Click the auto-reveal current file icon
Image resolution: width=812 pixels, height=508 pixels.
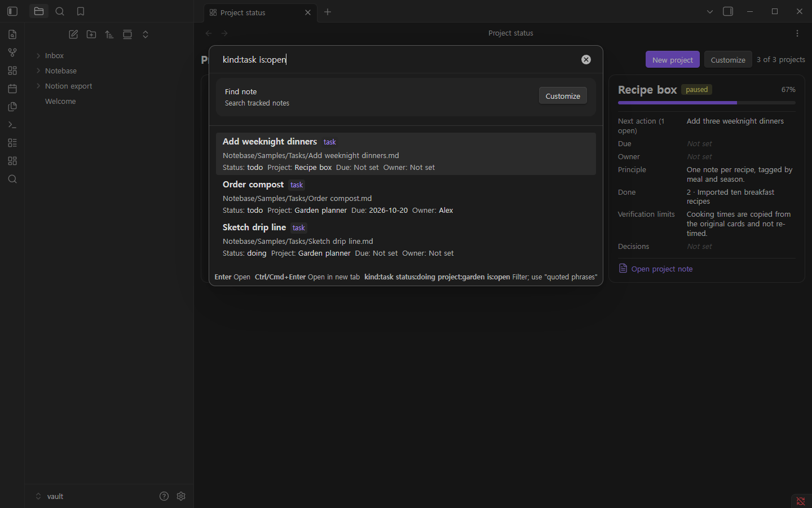click(127, 34)
